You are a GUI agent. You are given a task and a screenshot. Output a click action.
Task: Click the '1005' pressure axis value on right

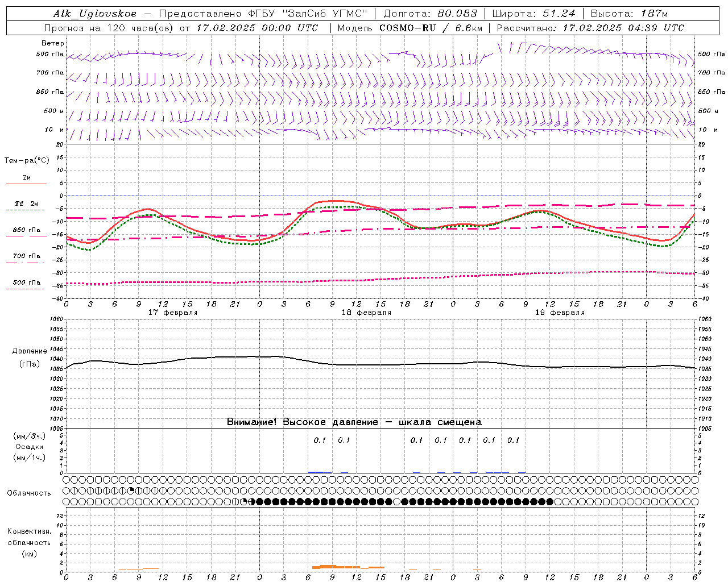(705, 429)
